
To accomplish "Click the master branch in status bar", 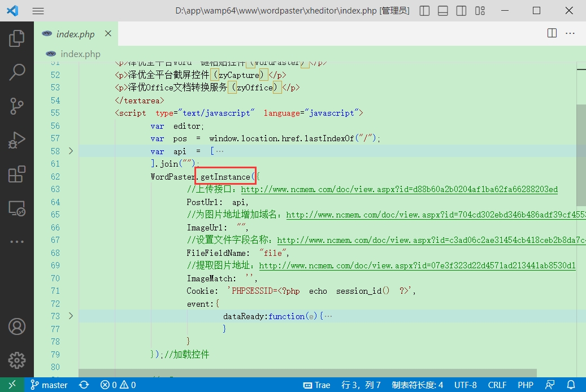I will point(49,385).
